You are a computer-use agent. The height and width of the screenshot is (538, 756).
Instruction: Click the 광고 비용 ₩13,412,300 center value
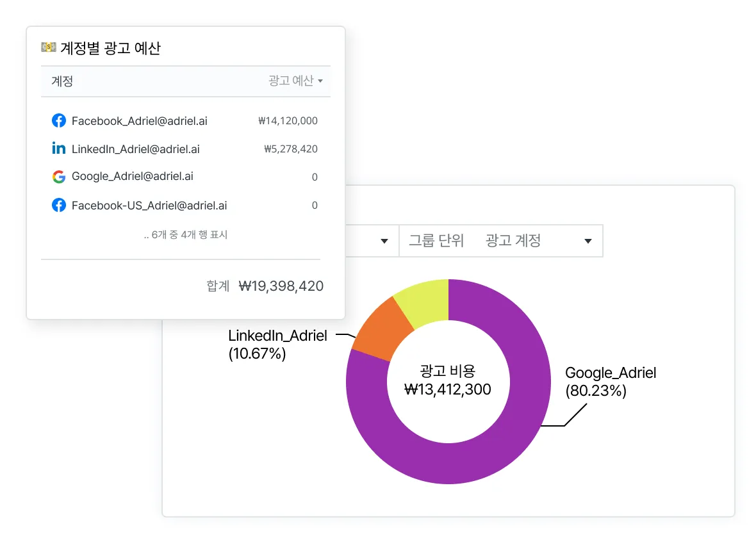pyautogui.click(x=448, y=380)
